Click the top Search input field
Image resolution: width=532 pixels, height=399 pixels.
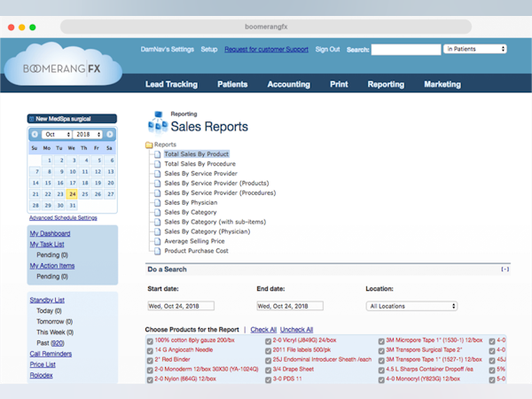tap(406, 50)
